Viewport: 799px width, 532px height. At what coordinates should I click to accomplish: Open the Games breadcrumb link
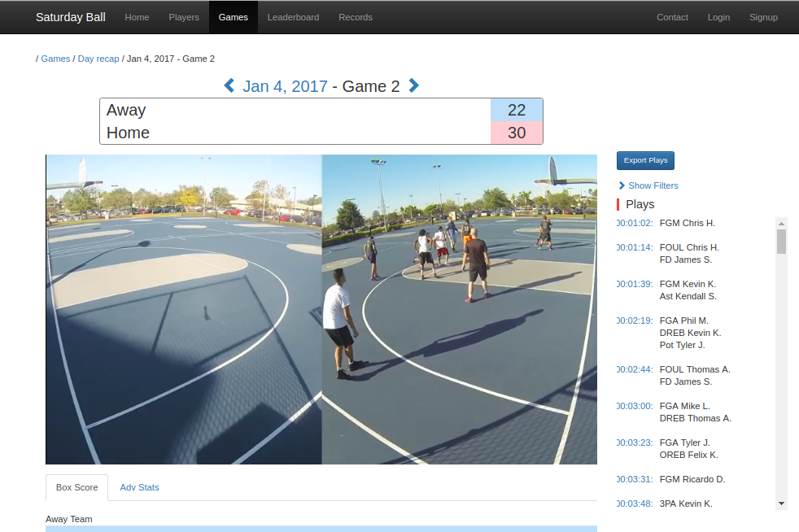coord(55,59)
